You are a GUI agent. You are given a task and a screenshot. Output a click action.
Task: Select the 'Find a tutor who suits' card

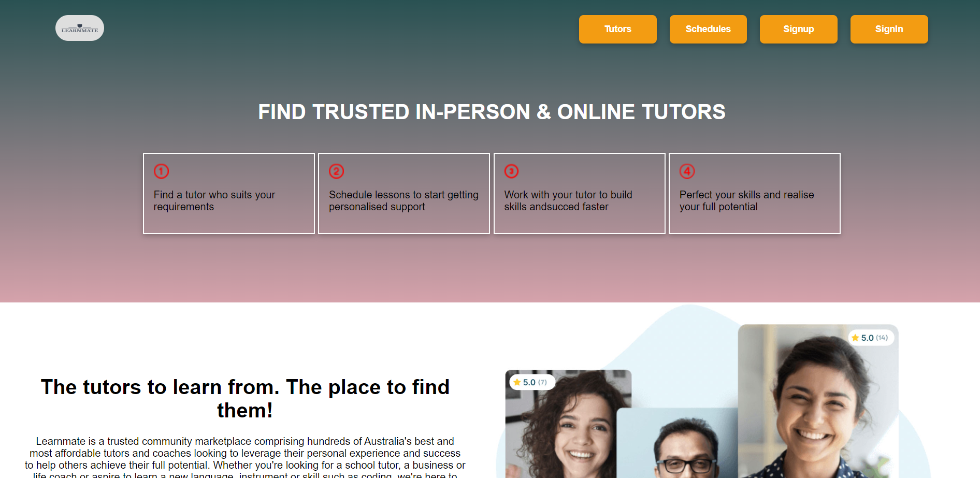[x=229, y=193]
